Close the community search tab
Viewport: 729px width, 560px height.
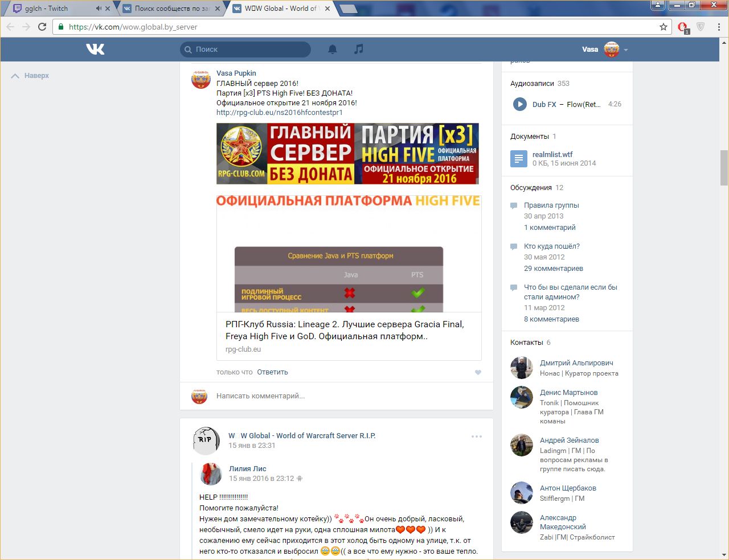point(218,9)
